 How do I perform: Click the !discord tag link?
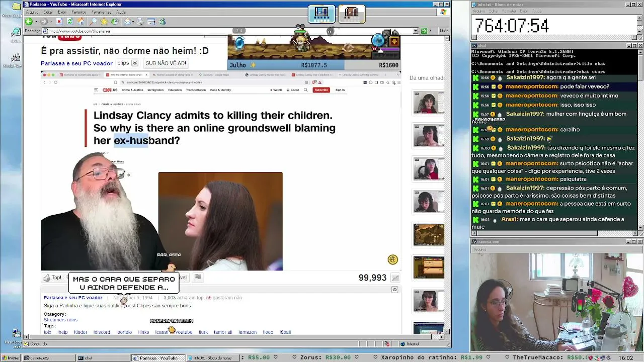click(x=102, y=332)
